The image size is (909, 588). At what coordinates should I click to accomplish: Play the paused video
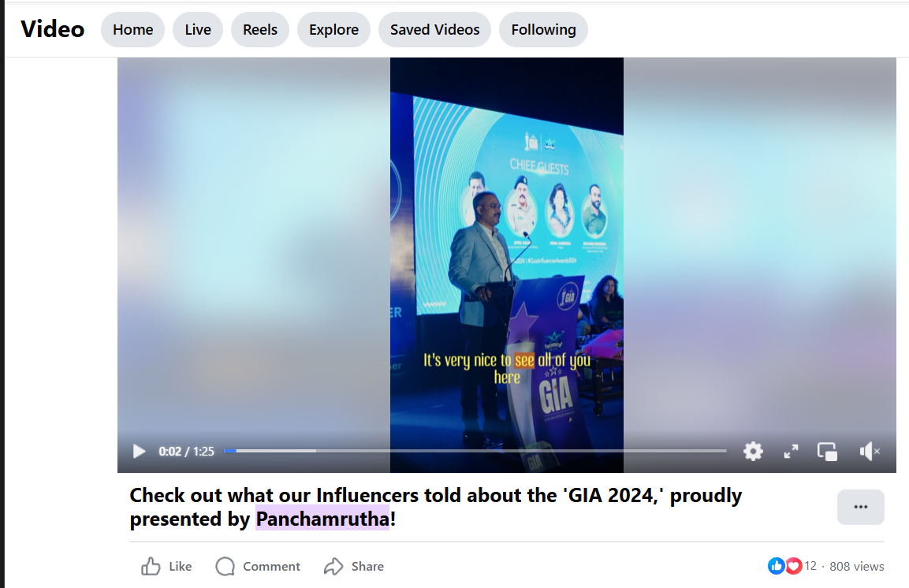pos(139,452)
